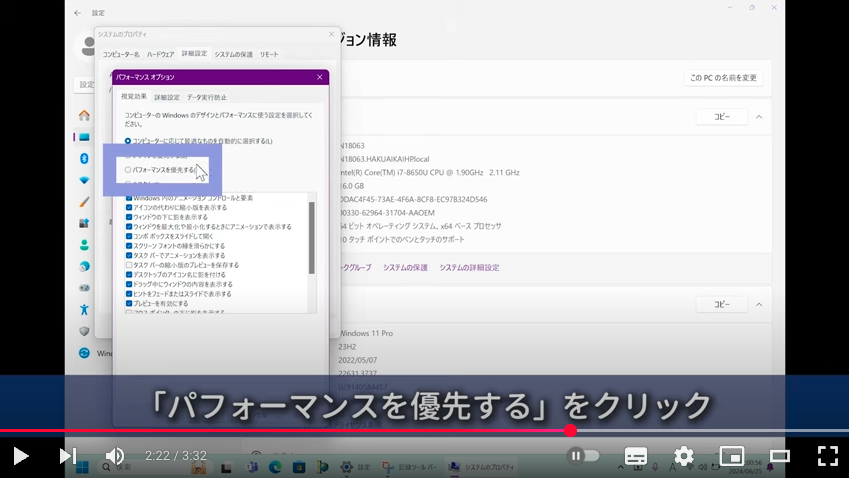Check タスク バーの縮小版のプレビューを保存する
Image resolution: width=849 pixels, height=478 pixels.
[129, 265]
